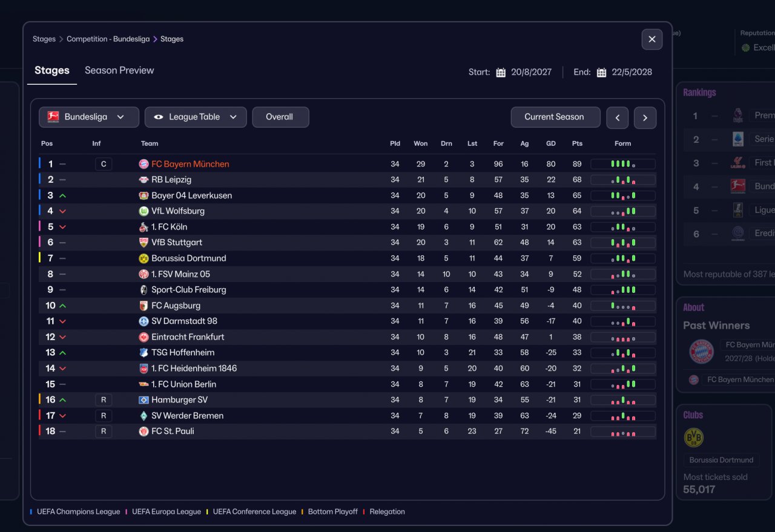Click the RB Leipzig club crest
This screenshot has height=532, width=775.
tap(143, 180)
